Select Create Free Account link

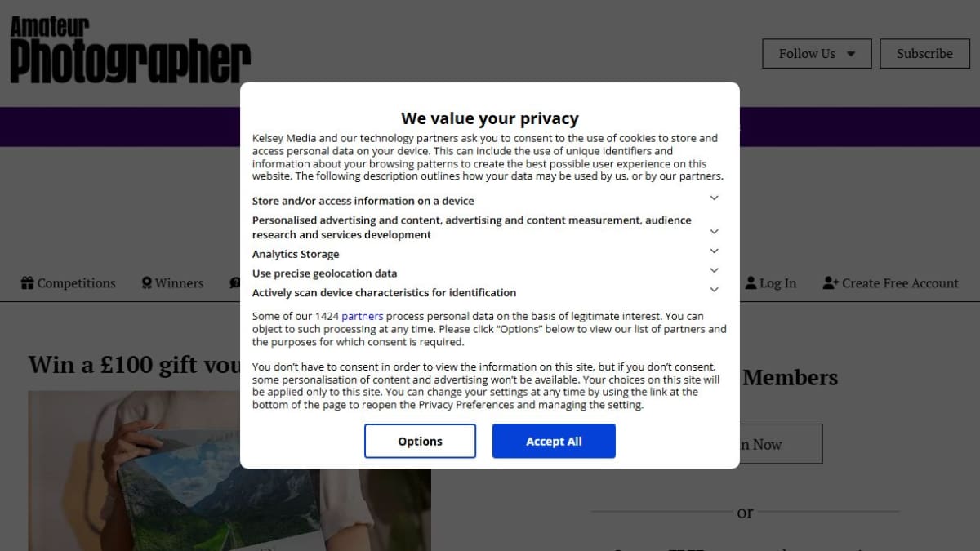[x=891, y=283]
